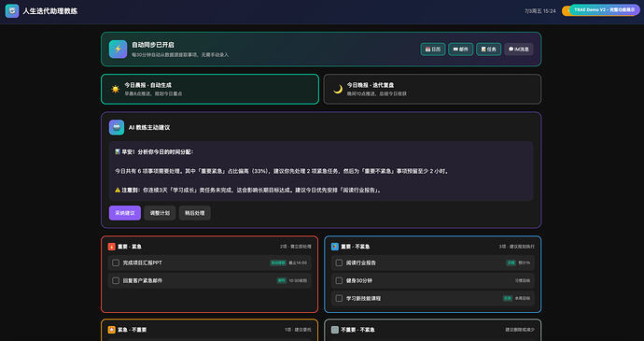Click the chart icon before 早安
The height and width of the screenshot is (341, 644).
pos(118,151)
